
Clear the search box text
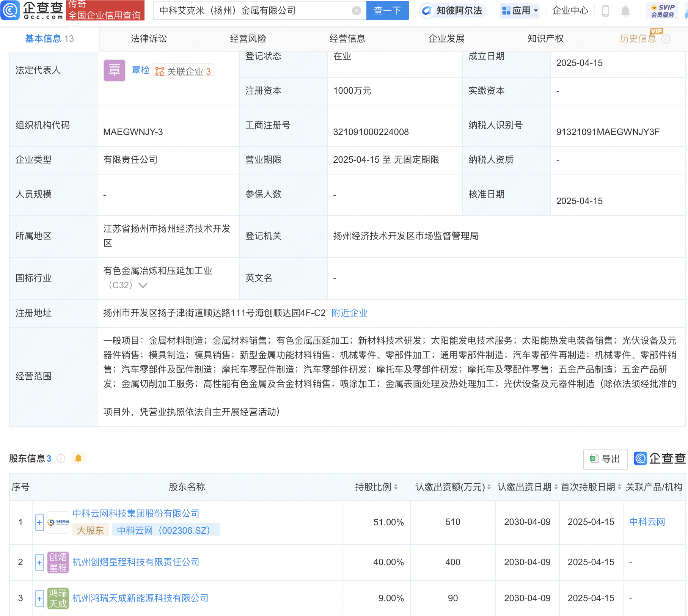point(356,11)
